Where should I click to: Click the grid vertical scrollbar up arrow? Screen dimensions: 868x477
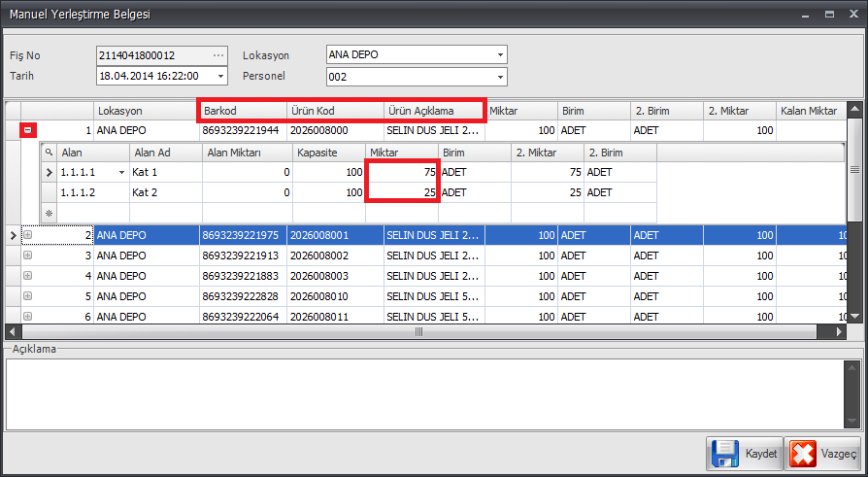click(854, 110)
